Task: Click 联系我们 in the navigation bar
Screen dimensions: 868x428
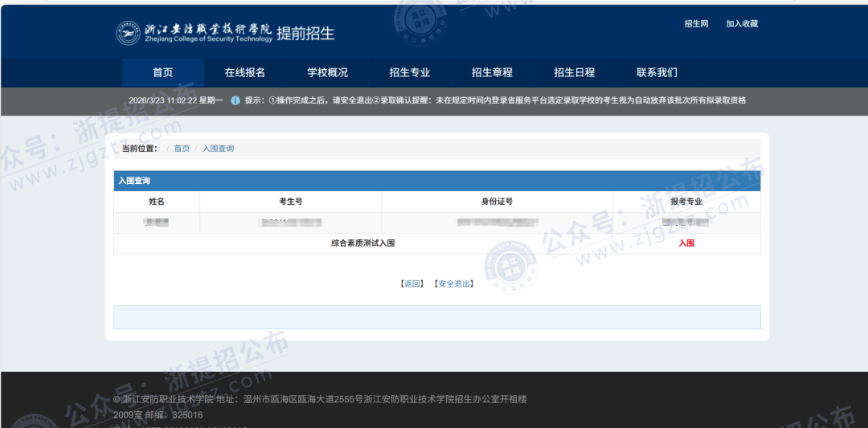Action: 657,72
